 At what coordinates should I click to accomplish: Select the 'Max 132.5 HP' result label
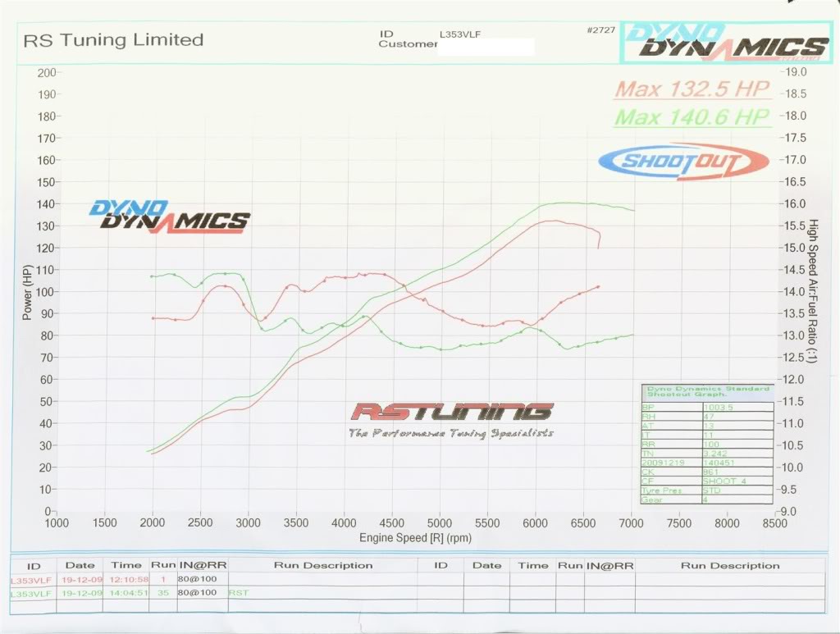pyautogui.click(x=692, y=90)
